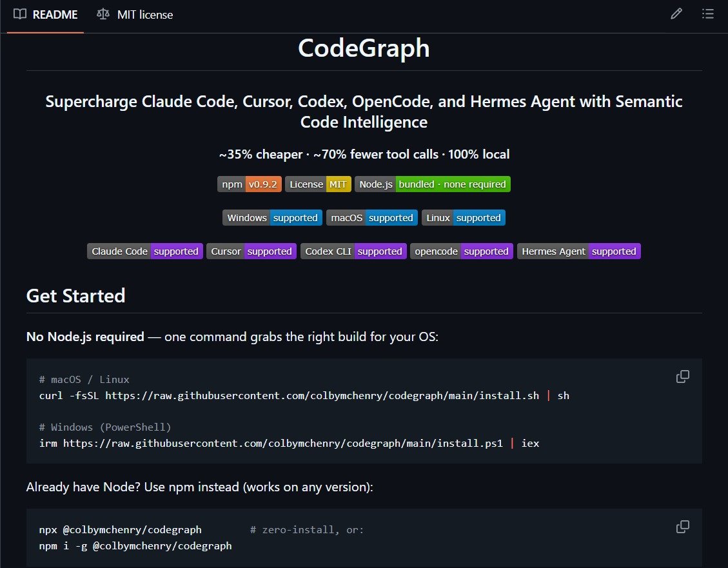Viewport: 728px width, 568px height.
Task: Copy the curl install commands block
Action: coord(682,377)
